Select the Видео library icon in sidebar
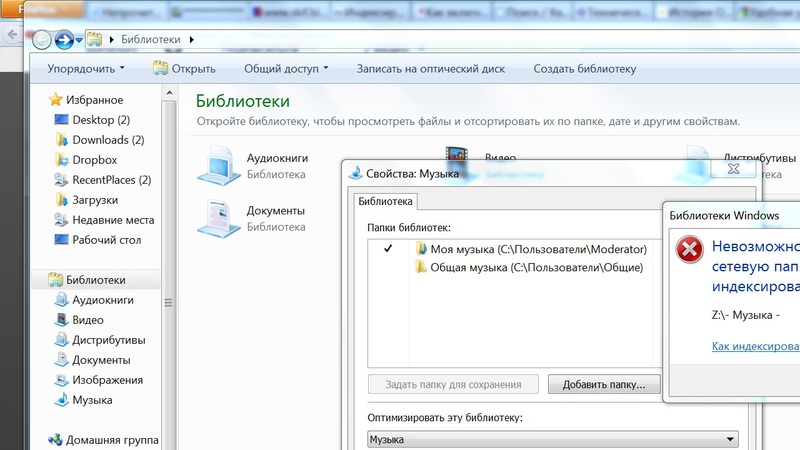 click(x=61, y=319)
